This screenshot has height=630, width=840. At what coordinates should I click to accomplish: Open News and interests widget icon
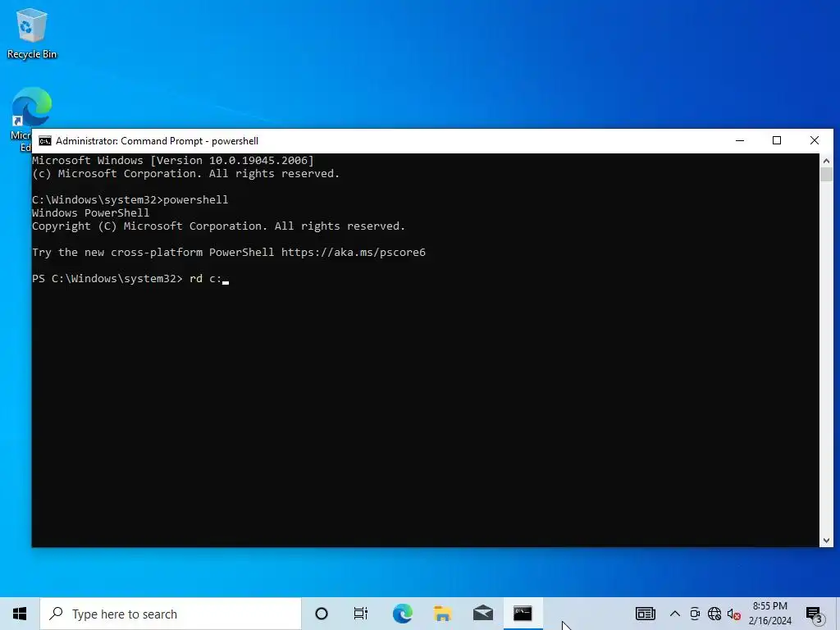click(x=646, y=614)
